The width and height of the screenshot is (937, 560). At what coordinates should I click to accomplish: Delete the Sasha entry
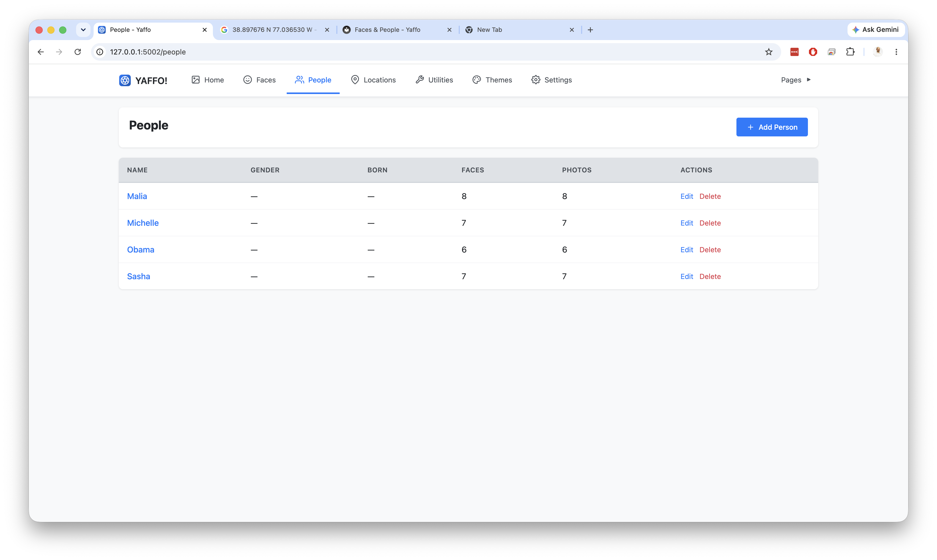pos(710,276)
